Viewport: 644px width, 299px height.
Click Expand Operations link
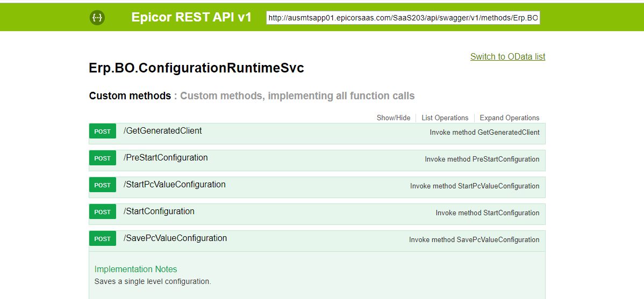(x=509, y=118)
